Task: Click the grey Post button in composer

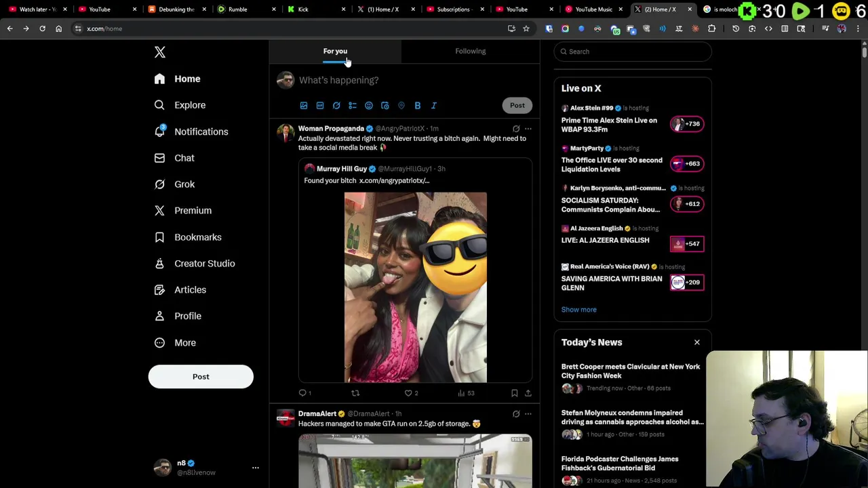Action: click(x=517, y=105)
